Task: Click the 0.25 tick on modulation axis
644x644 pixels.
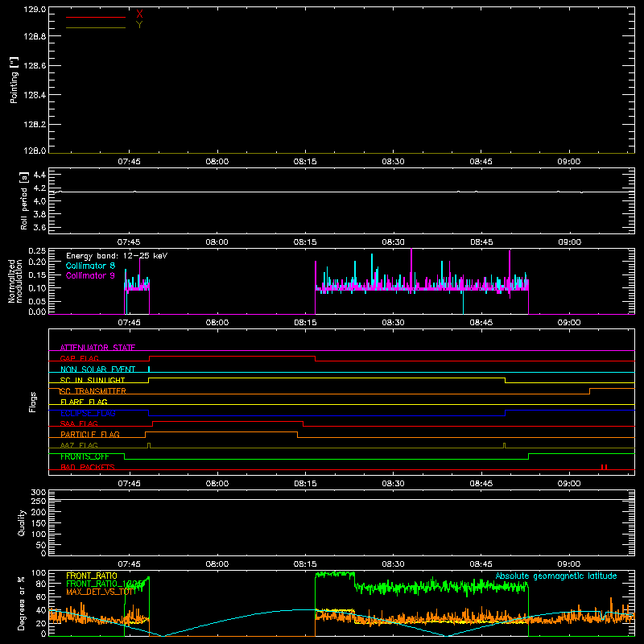Action: (37, 251)
